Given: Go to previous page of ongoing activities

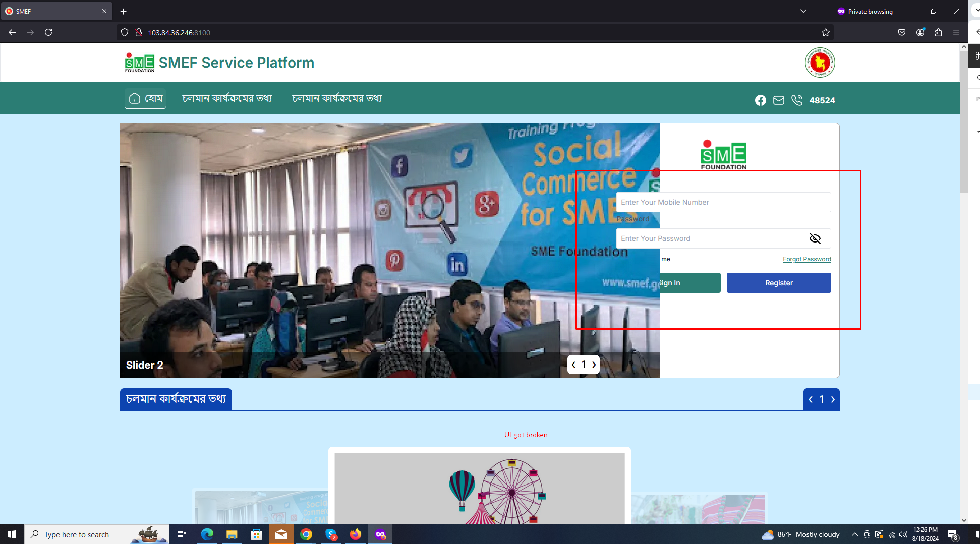Looking at the screenshot, I should (811, 399).
